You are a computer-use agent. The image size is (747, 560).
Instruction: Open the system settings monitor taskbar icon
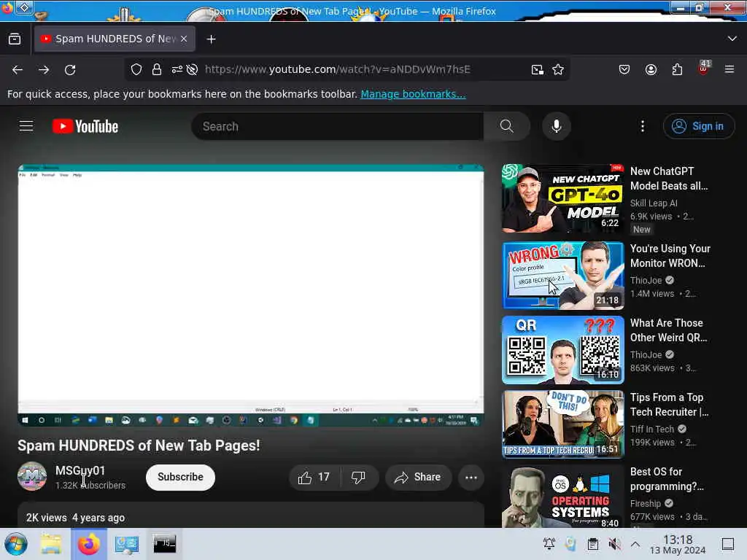[x=127, y=544]
